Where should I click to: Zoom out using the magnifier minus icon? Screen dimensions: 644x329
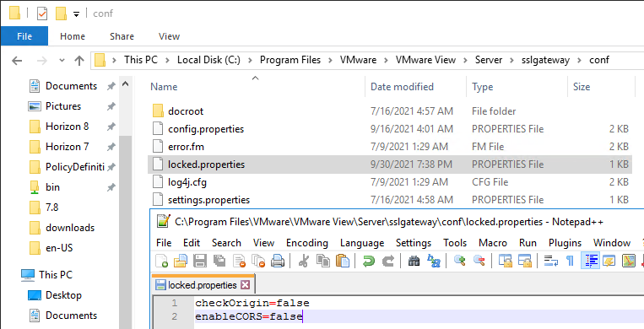479,261
